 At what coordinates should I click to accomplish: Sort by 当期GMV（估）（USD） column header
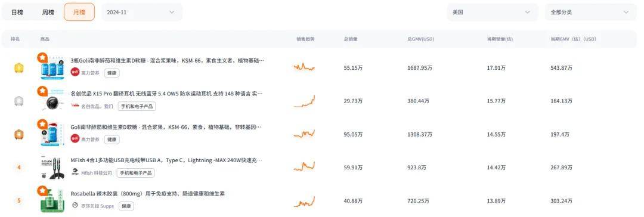point(573,39)
